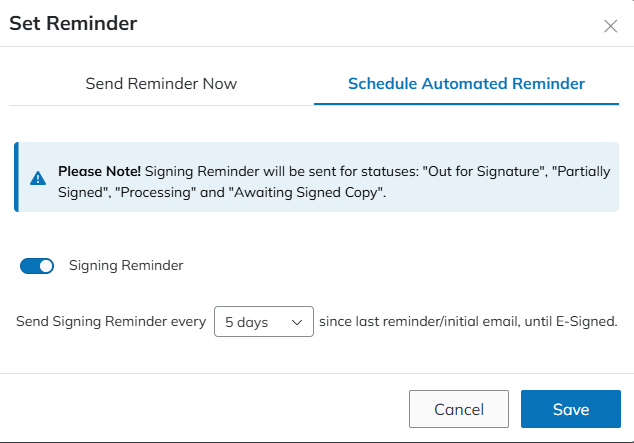Click the bold "Please Note!" text

pos(99,171)
